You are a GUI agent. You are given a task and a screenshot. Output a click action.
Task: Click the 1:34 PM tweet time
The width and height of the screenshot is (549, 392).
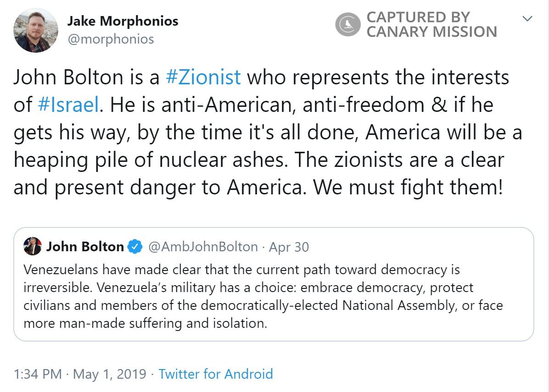[x=38, y=374]
